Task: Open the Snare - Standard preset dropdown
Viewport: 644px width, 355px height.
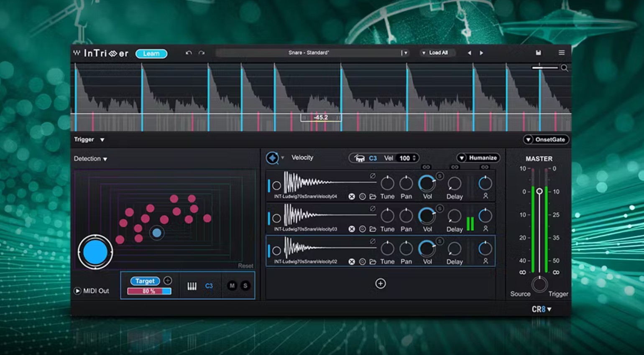Action: tap(405, 53)
